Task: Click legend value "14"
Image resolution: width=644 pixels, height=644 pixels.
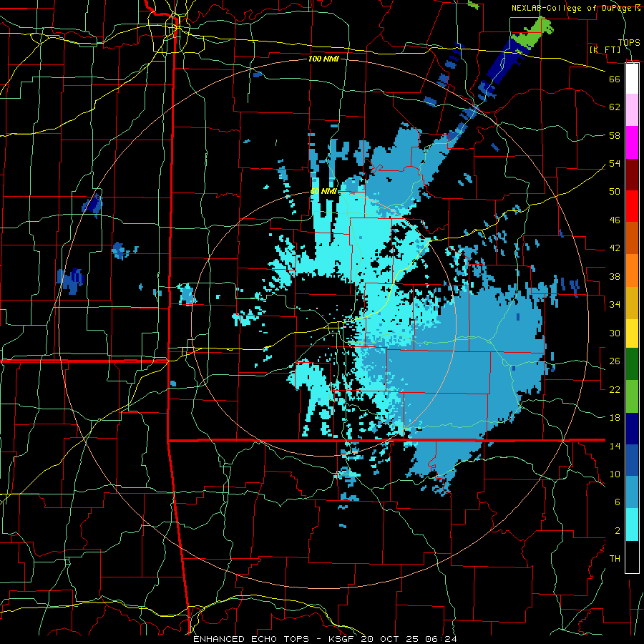Action: pos(615,447)
